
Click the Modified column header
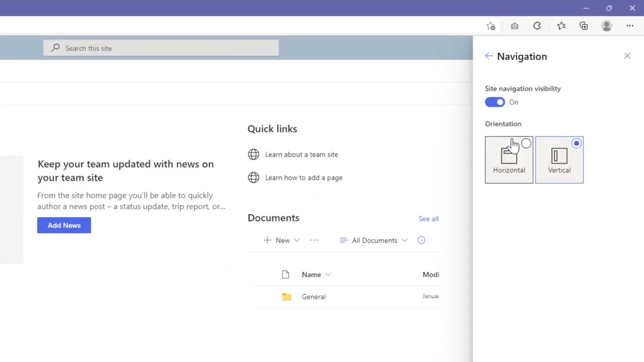point(431,275)
